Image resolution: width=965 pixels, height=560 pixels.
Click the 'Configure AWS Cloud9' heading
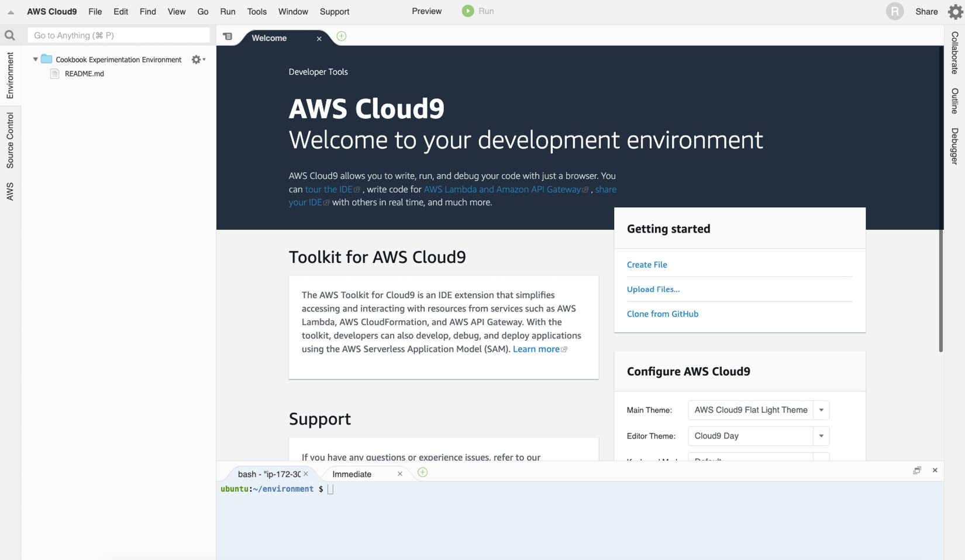688,372
